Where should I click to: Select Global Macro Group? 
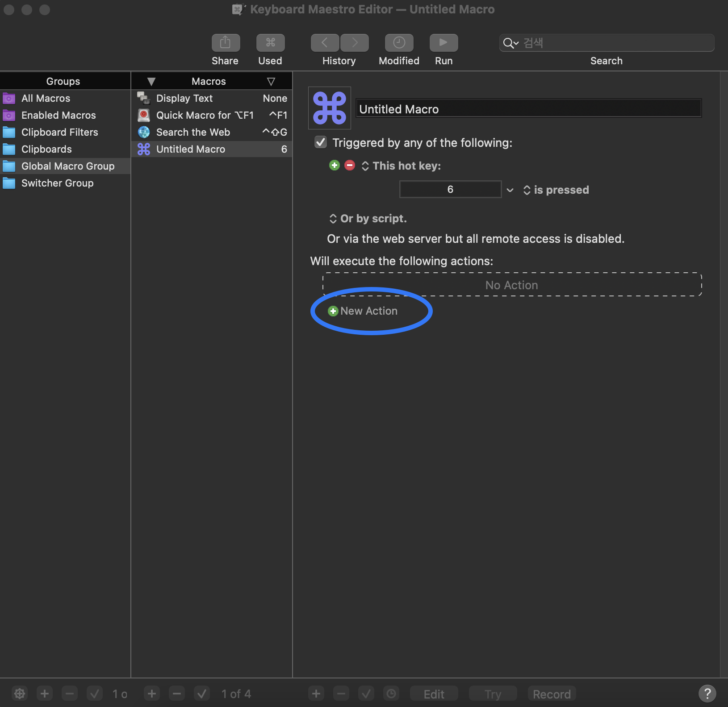(x=65, y=166)
